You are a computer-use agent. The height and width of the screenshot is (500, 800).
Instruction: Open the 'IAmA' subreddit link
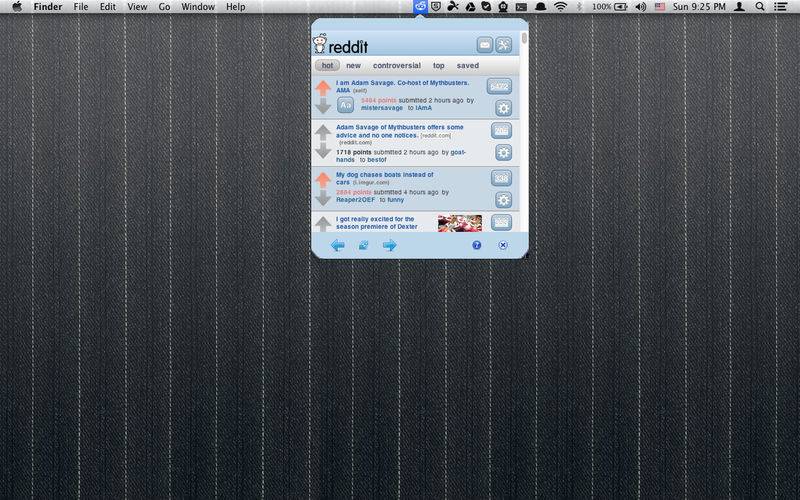point(423,108)
